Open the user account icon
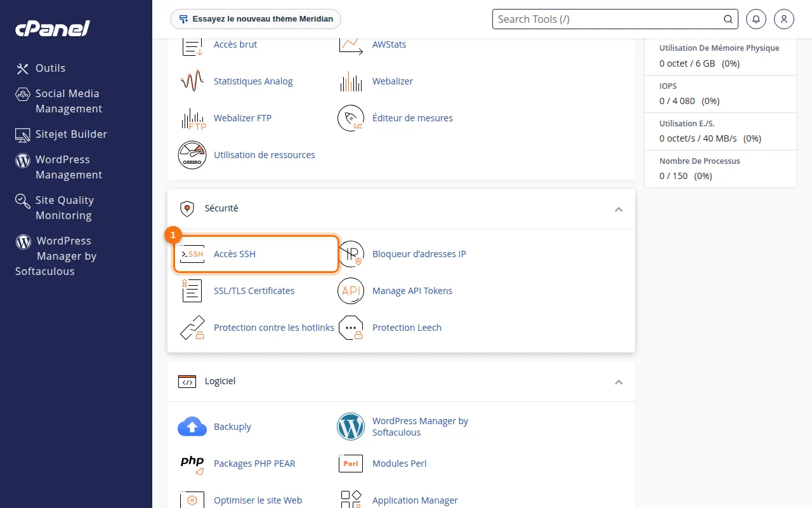Viewport: 812px width, 508px height. [784, 19]
